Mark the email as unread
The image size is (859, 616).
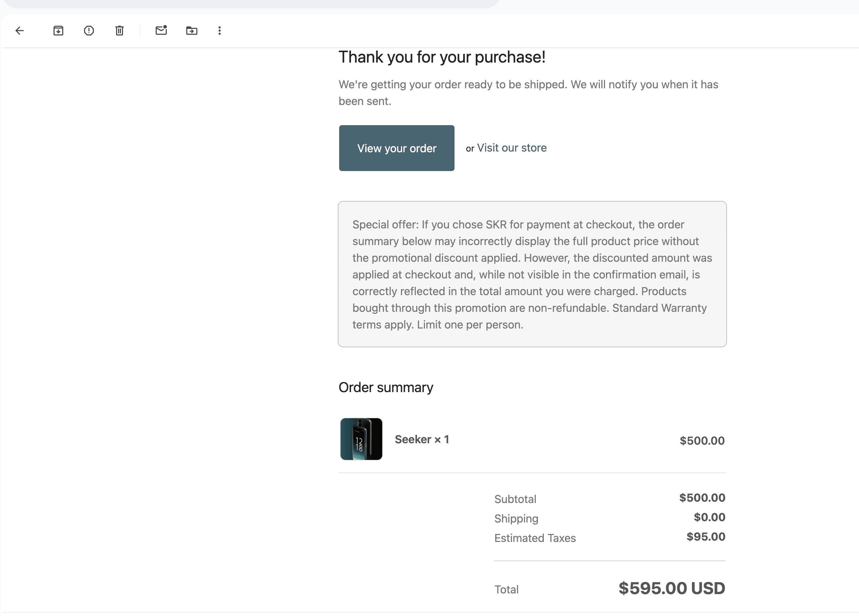pyautogui.click(x=161, y=30)
